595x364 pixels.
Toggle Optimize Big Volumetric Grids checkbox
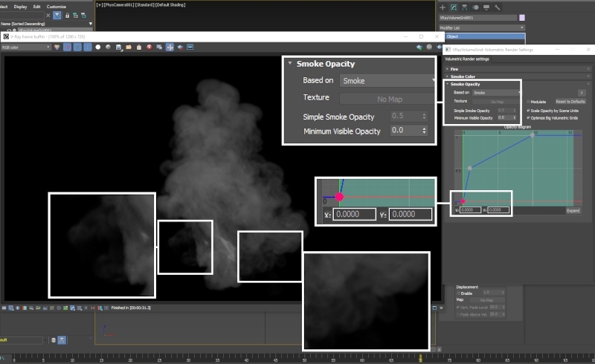pos(528,117)
